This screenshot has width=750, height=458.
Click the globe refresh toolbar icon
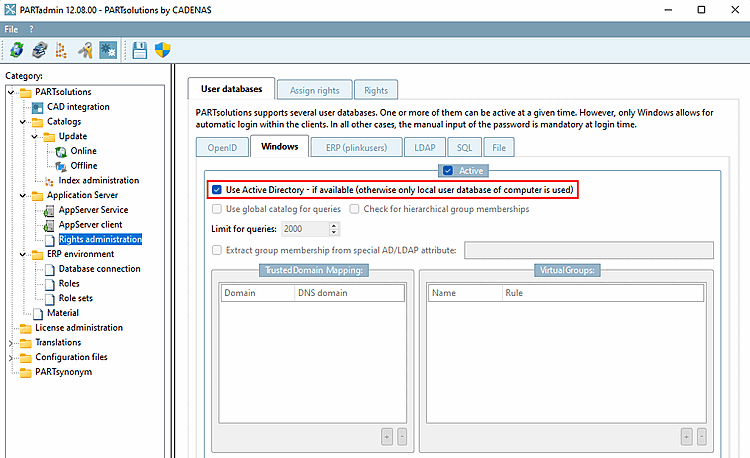tap(17, 50)
